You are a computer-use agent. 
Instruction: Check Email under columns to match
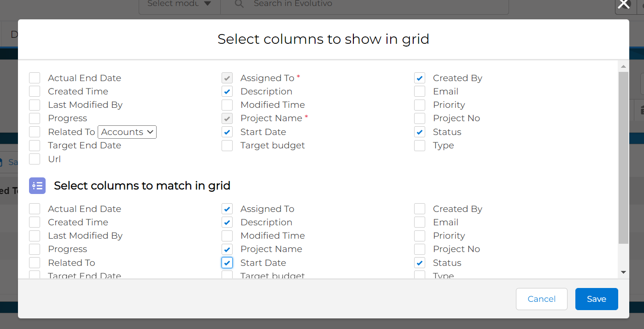pyautogui.click(x=420, y=222)
